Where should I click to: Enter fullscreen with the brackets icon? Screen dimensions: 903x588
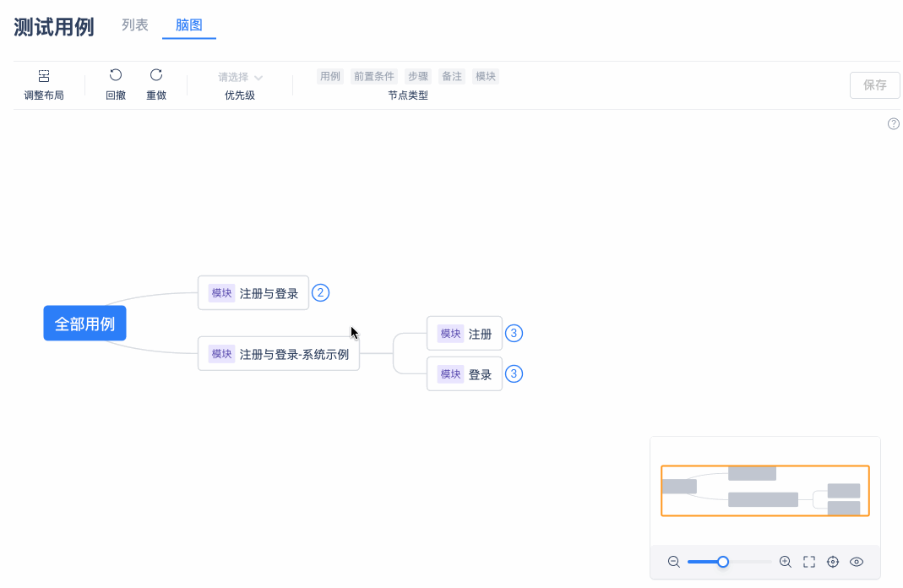809,562
